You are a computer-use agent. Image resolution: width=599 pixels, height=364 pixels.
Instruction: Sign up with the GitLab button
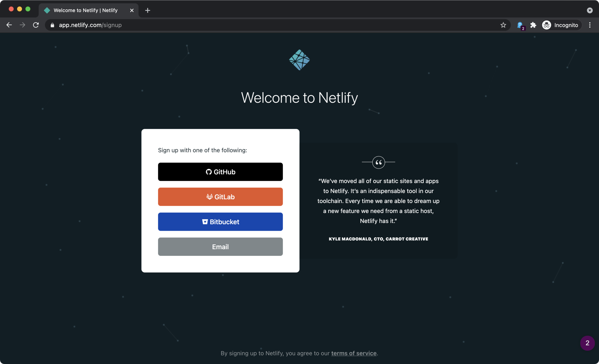220,197
